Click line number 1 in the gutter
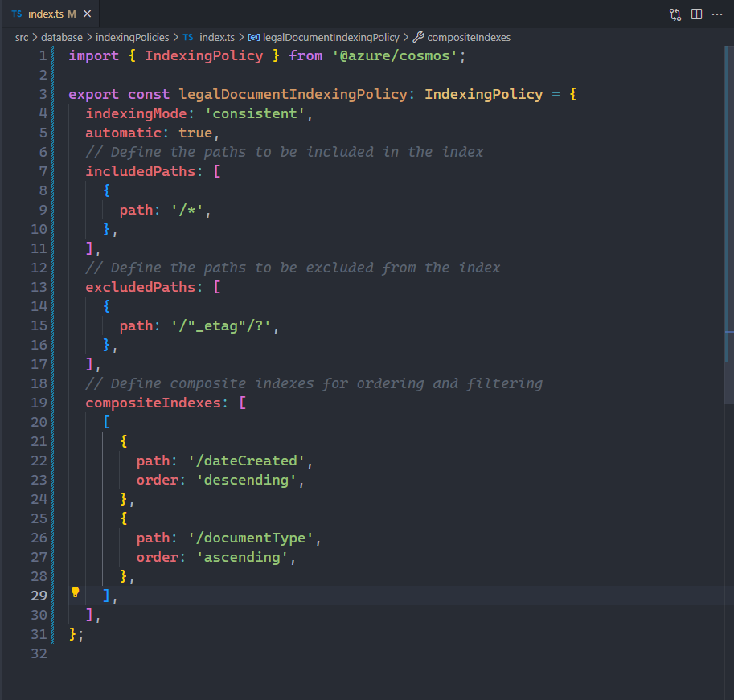The width and height of the screenshot is (734, 700). coord(43,55)
